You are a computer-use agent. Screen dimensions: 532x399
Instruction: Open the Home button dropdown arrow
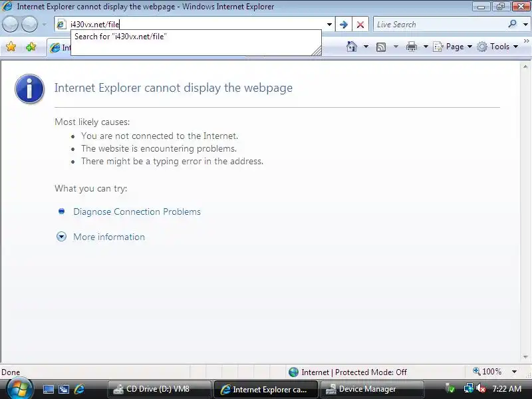(x=366, y=47)
